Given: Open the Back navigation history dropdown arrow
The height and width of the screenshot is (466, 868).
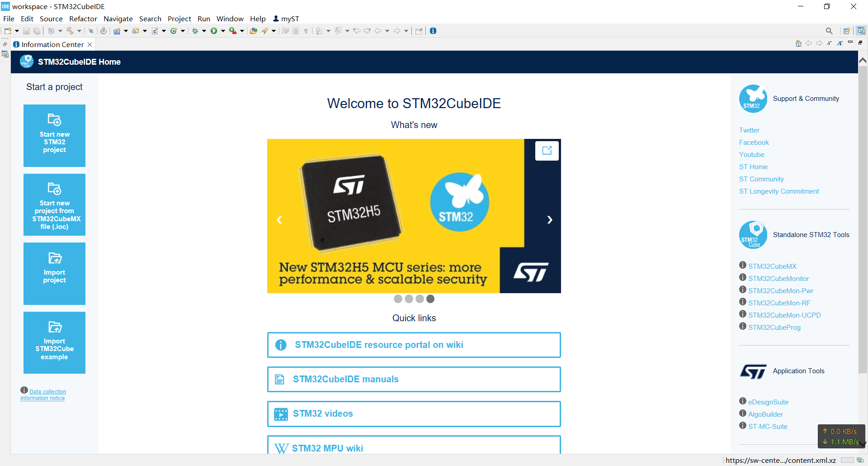Looking at the screenshot, I should coord(387,31).
